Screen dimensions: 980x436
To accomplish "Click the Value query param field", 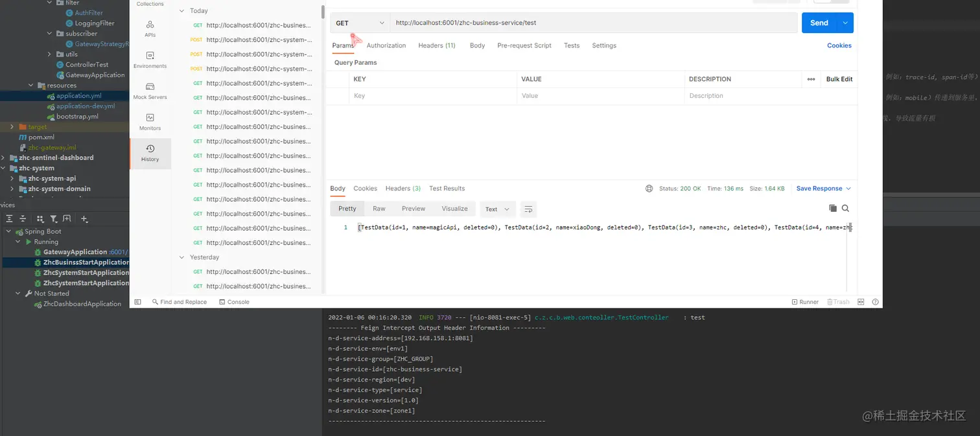I will pos(600,96).
